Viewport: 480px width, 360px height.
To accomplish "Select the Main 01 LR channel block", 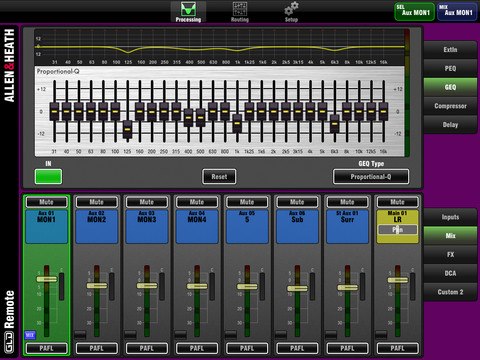I will (397, 226).
